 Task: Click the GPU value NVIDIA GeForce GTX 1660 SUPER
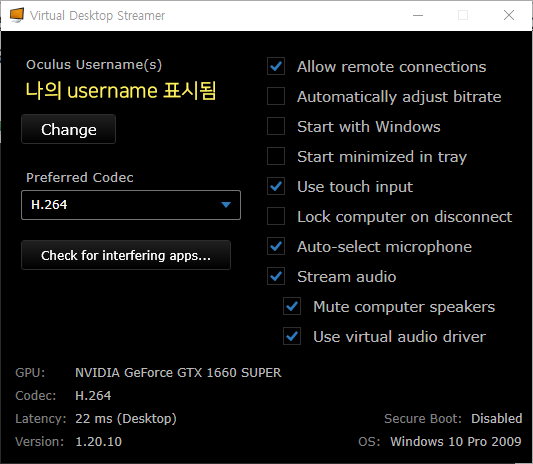tap(178, 373)
